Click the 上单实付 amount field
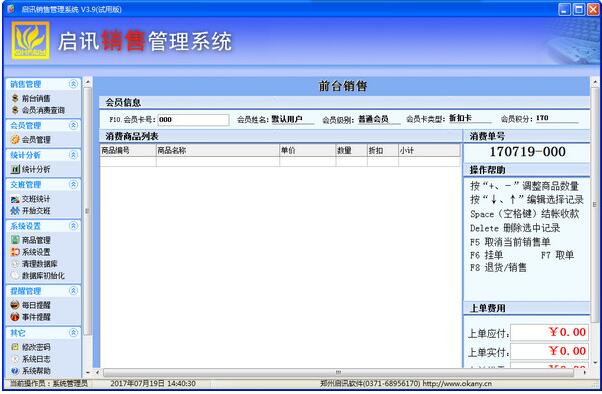 tap(549, 351)
